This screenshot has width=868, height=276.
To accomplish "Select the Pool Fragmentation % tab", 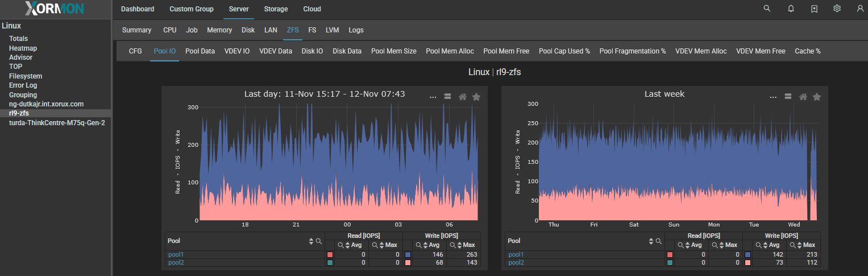I will pos(632,51).
